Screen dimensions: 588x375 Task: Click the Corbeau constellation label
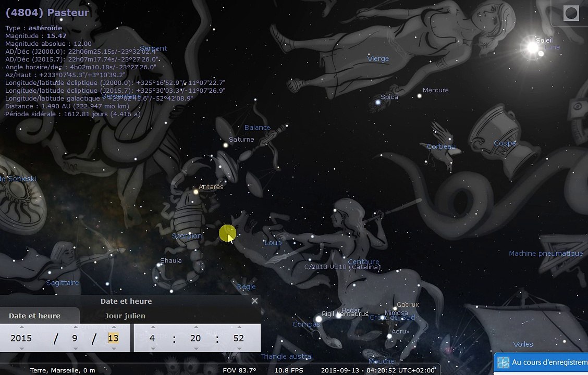point(441,146)
